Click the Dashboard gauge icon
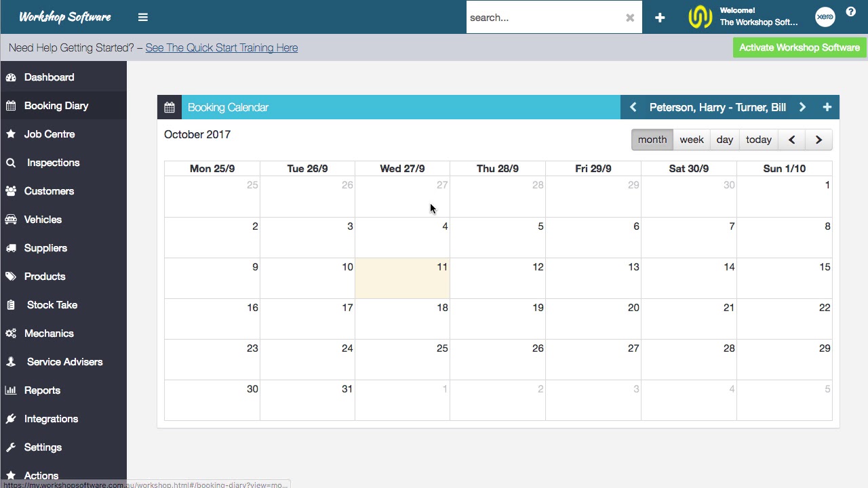 11,77
